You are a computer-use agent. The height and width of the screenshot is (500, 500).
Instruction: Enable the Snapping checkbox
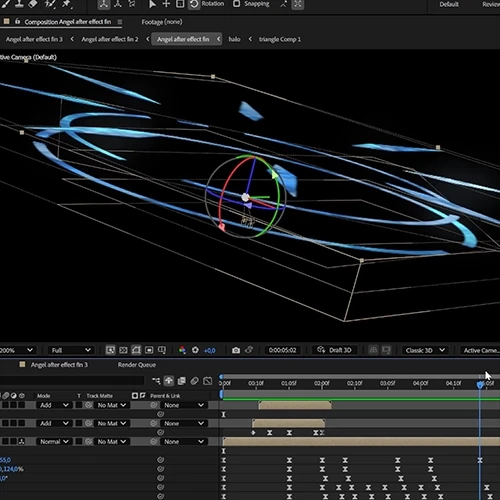[236, 4]
